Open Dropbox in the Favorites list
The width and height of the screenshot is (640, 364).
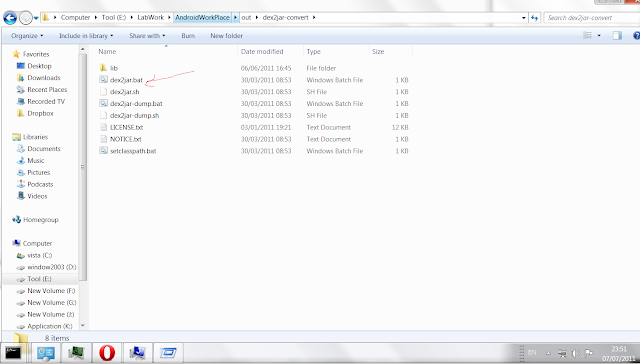point(40,113)
